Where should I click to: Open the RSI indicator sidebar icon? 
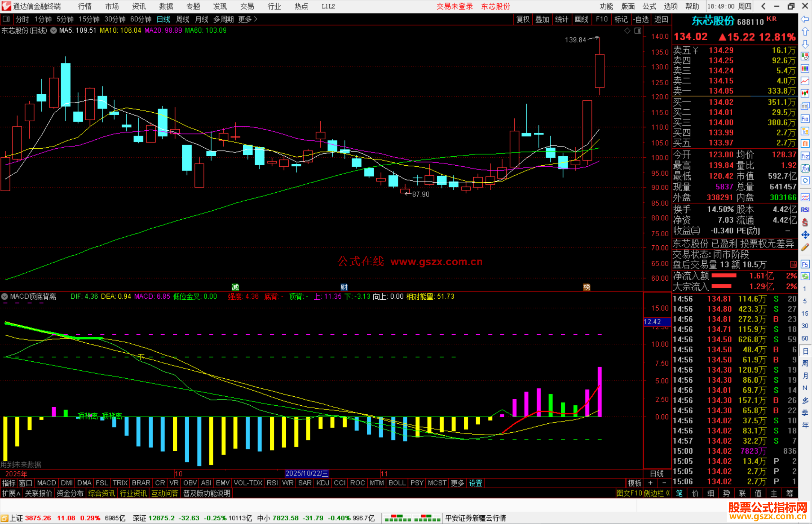click(x=805, y=210)
